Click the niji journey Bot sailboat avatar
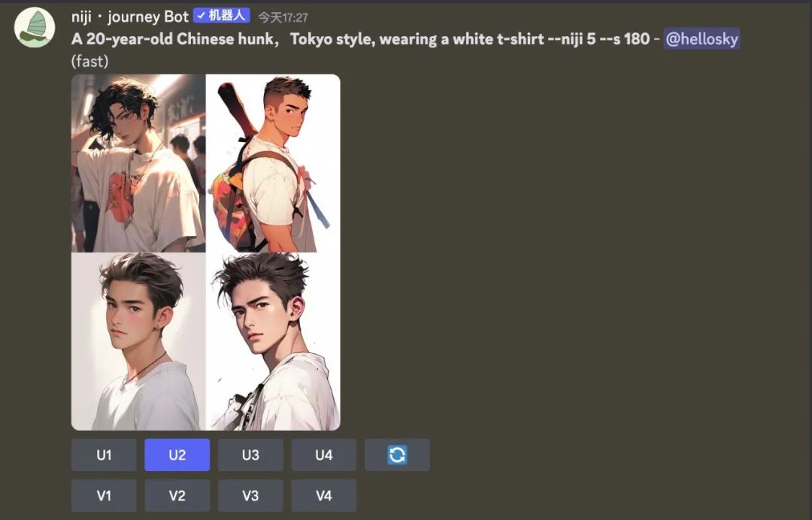Screen dimensions: 812x520 (35, 27)
